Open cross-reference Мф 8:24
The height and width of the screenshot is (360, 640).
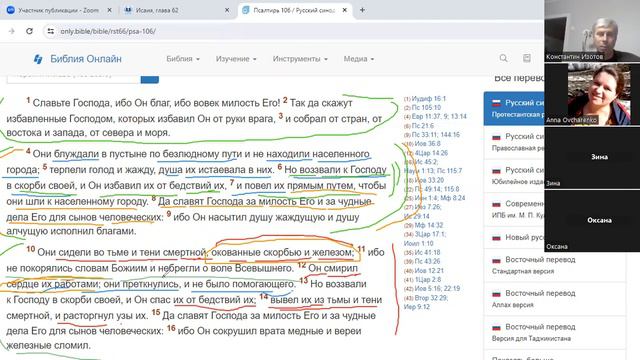[x=453, y=198]
